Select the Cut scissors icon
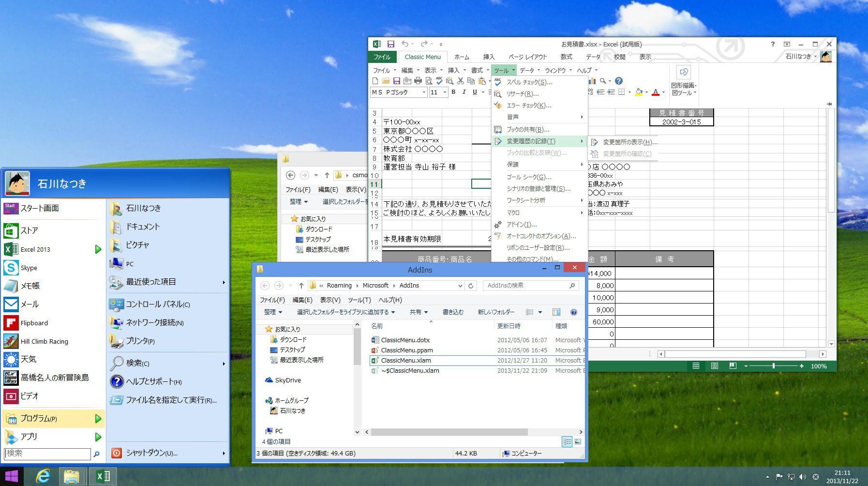The image size is (868, 486). [460, 81]
